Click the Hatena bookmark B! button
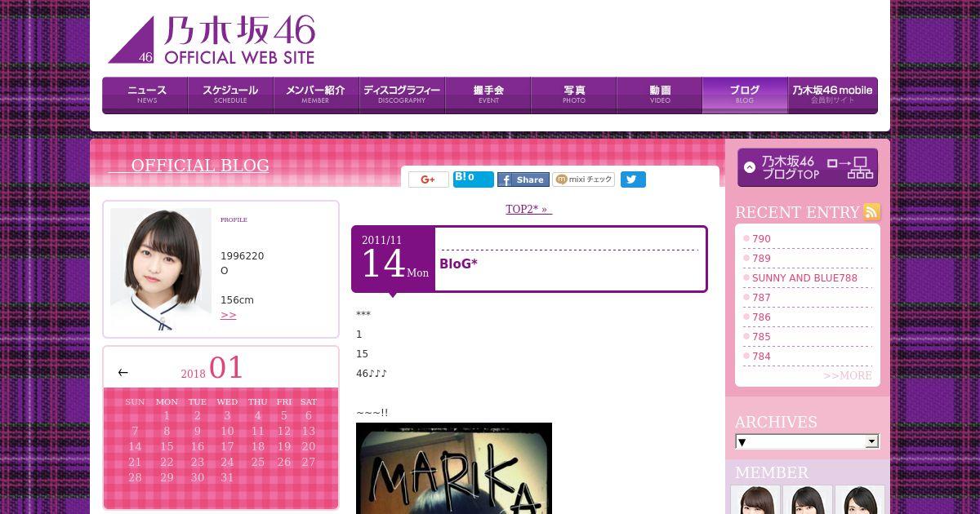980x514 pixels. [474, 179]
